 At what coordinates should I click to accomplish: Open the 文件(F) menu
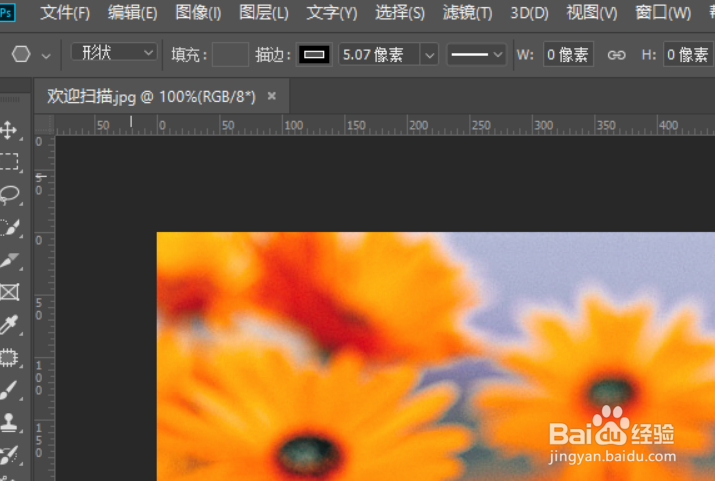click(x=65, y=13)
